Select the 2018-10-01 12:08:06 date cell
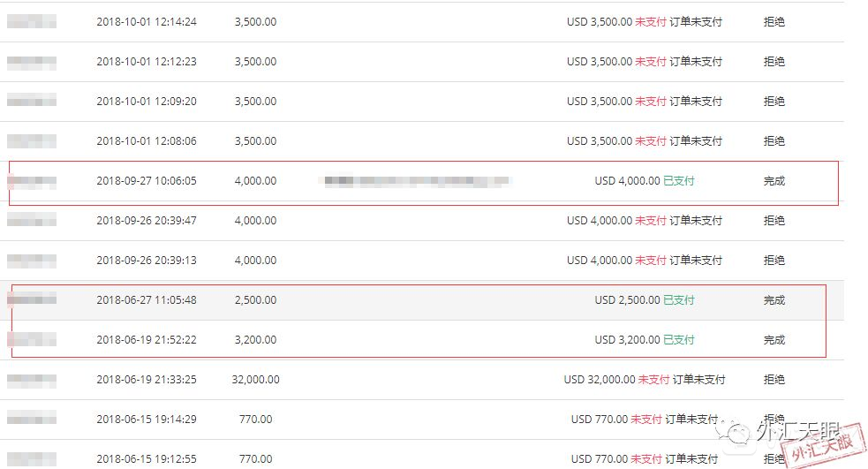868x469 pixels. tap(147, 141)
